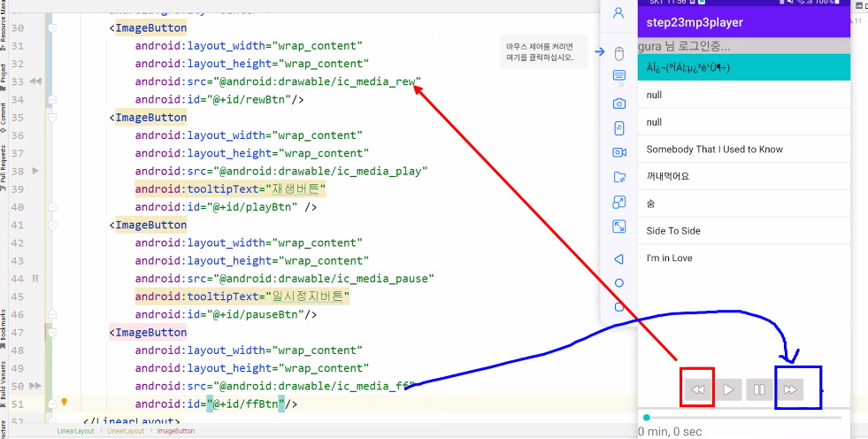Open the Structure tool window
Viewport: 868px width, 439px height.
pyautogui.click(x=4, y=428)
